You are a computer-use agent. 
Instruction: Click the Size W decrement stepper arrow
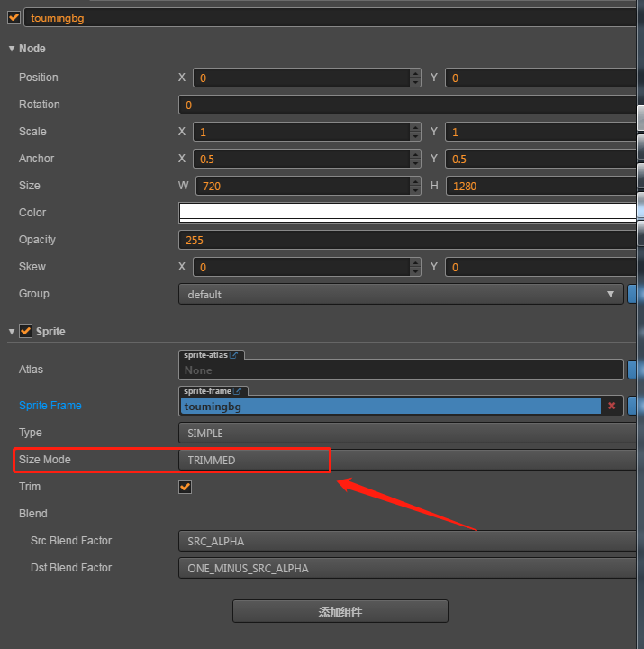[415, 190]
